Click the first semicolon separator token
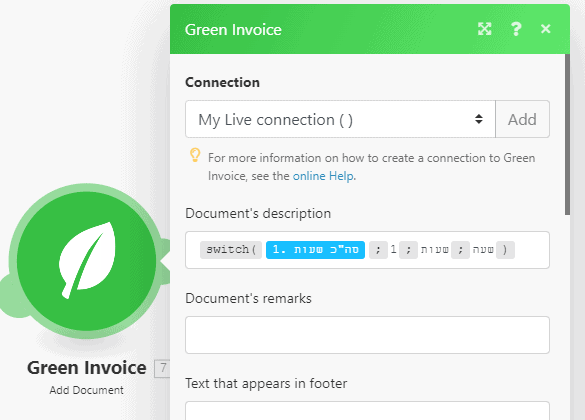585x420 pixels. pyautogui.click(x=378, y=250)
